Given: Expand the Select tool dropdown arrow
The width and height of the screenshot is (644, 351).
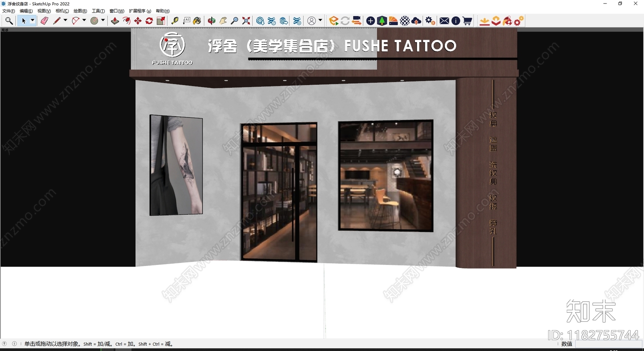Looking at the screenshot, I should point(33,21).
